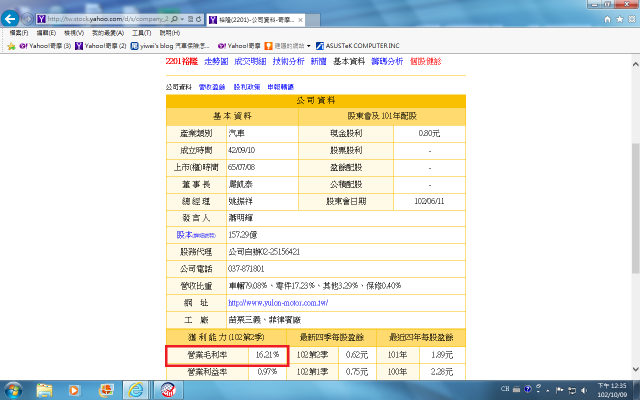The width and height of the screenshot is (640, 400).
Task: Open the 編輯(E) menu
Action: tap(46, 33)
